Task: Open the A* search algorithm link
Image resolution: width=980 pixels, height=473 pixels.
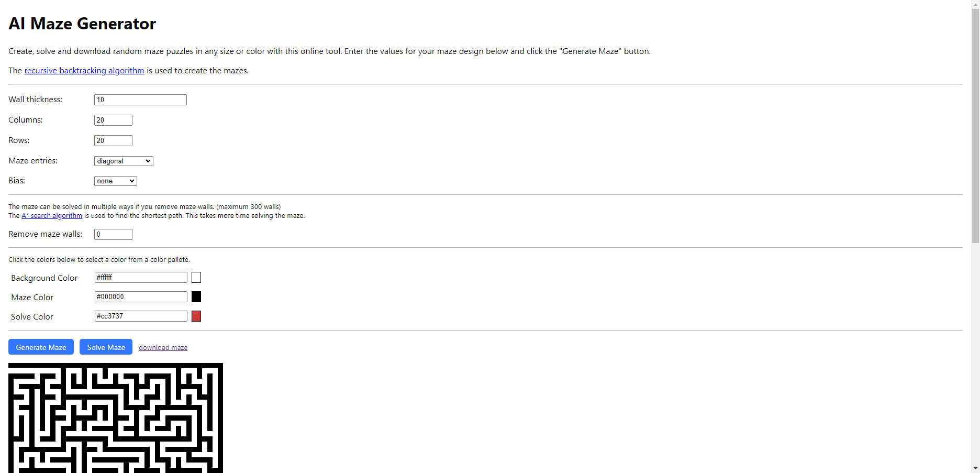Action: click(52, 216)
